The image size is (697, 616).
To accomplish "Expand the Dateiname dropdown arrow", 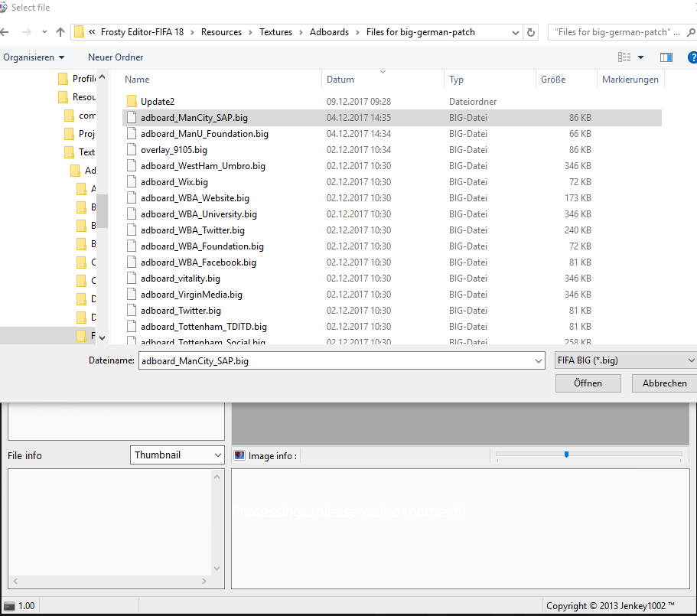I will click(539, 361).
